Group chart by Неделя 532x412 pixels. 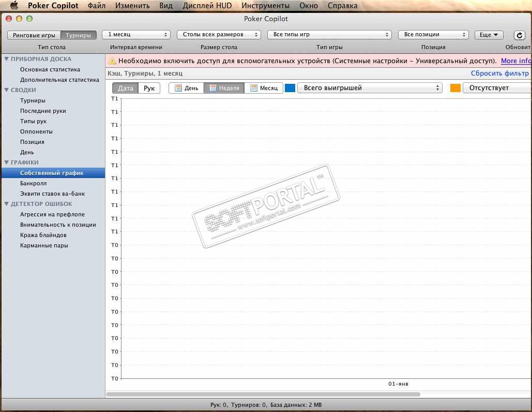224,88
